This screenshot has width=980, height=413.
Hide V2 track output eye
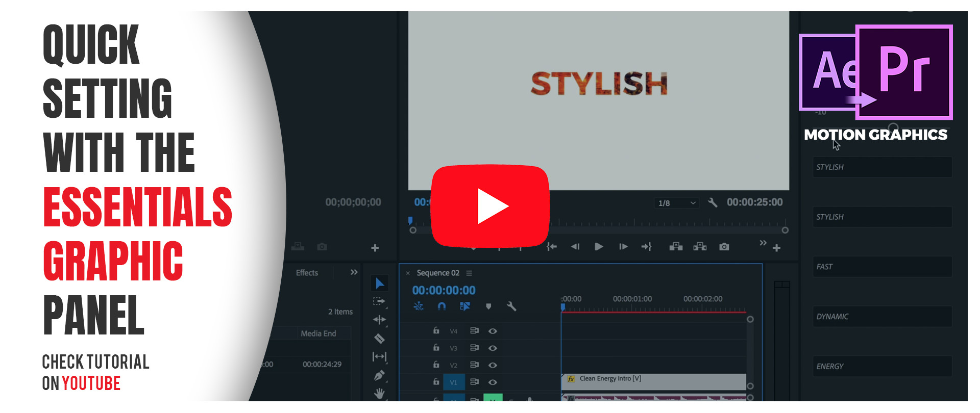coord(493,365)
